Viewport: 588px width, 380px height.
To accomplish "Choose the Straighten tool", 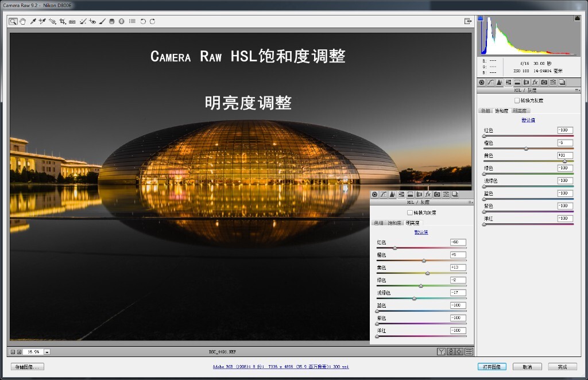I will click(x=72, y=21).
